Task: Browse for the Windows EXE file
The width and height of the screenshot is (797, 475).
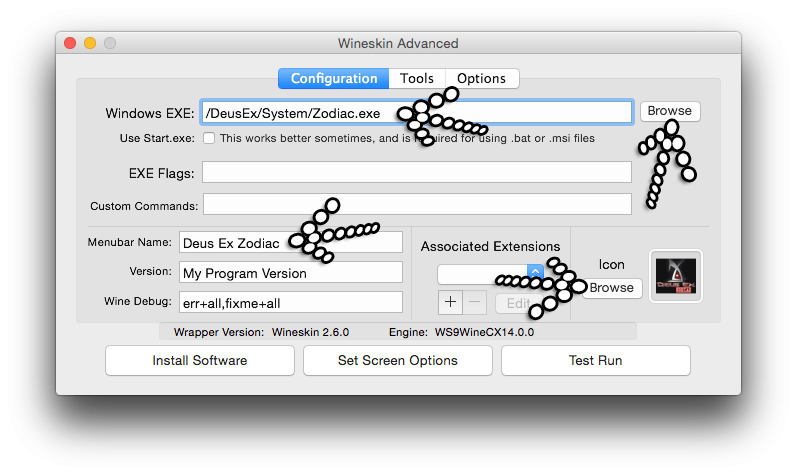Action: click(670, 111)
